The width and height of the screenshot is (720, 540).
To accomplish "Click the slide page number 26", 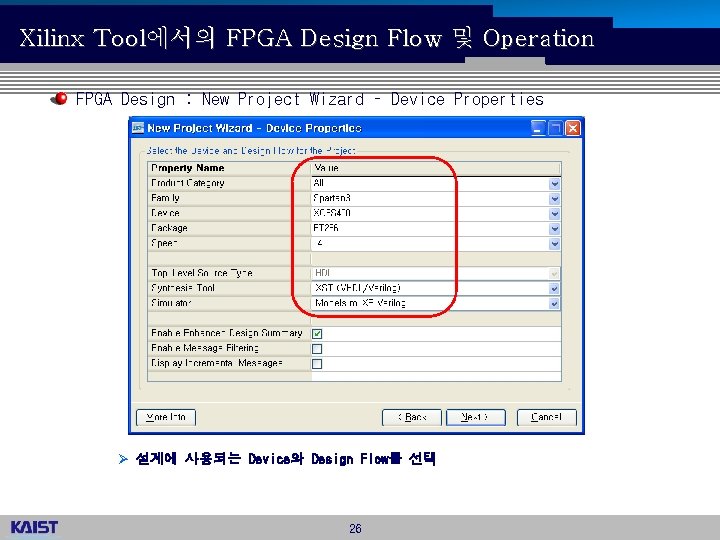I will point(355,529).
